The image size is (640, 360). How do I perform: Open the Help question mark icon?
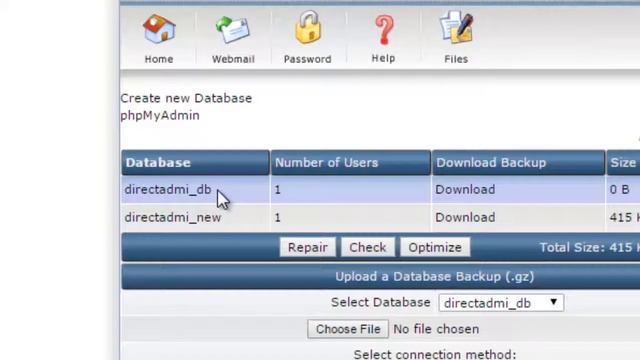click(x=384, y=30)
